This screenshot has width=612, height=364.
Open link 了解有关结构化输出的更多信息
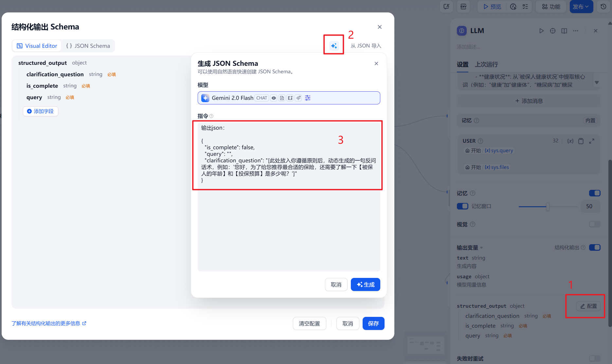click(x=49, y=323)
